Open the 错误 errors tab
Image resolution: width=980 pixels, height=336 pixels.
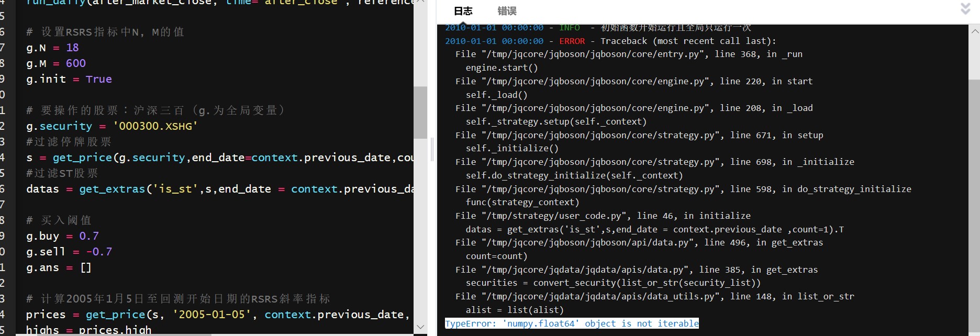click(x=506, y=11)
